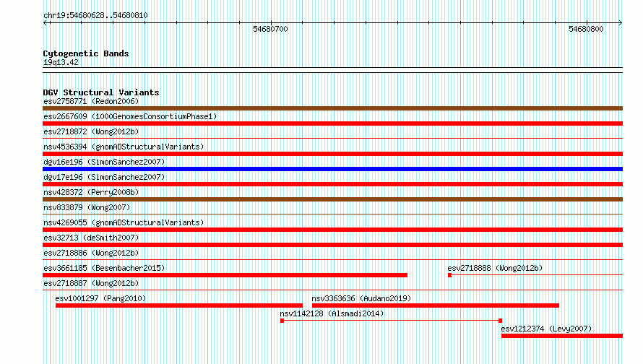
Task: Click the red bar under dgv17e196
Action: tap(332, 184)
